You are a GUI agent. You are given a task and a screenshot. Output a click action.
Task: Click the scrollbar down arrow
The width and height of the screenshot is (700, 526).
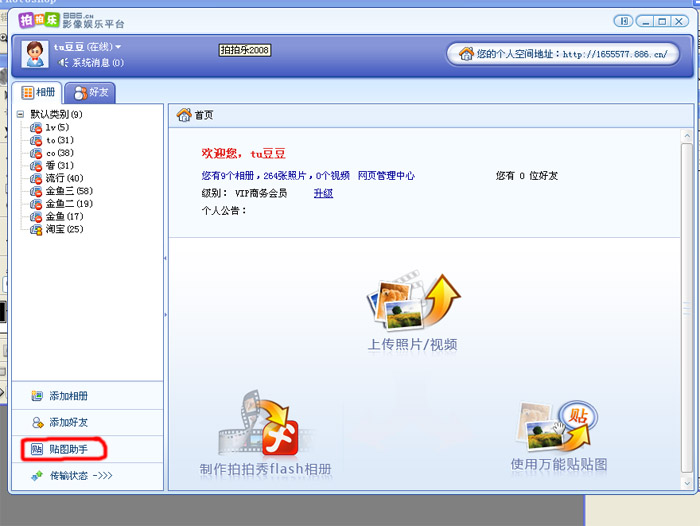(x=687, y=483)
